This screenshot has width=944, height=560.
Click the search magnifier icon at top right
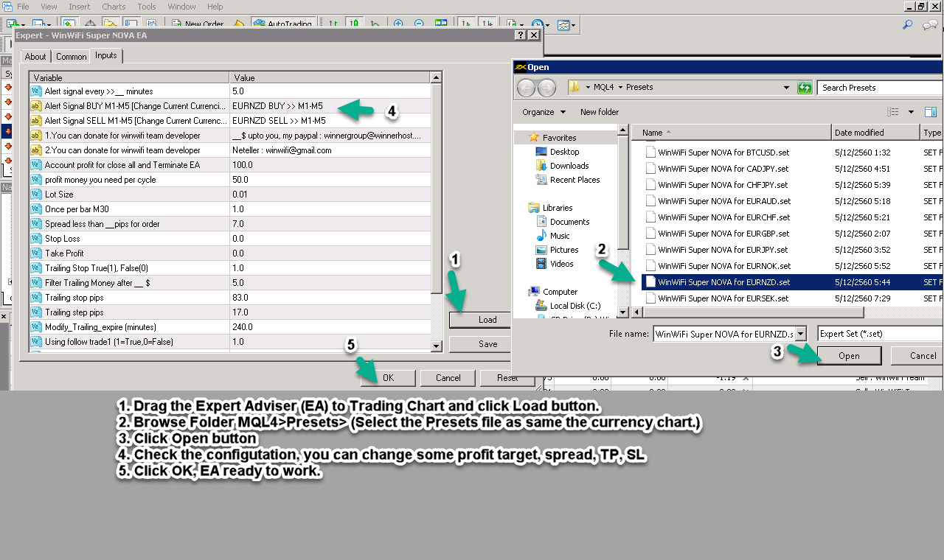pyautogui.click(x=908, y=24)
